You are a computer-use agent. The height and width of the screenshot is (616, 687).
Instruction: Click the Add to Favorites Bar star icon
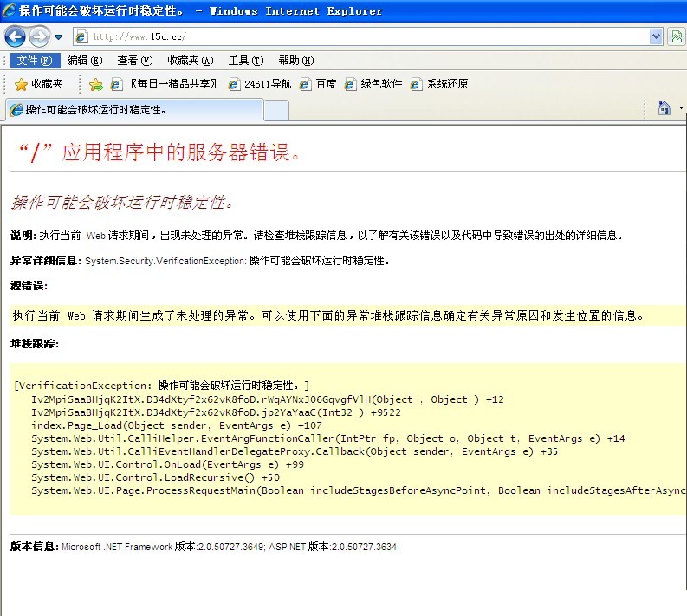pos(96,84)
